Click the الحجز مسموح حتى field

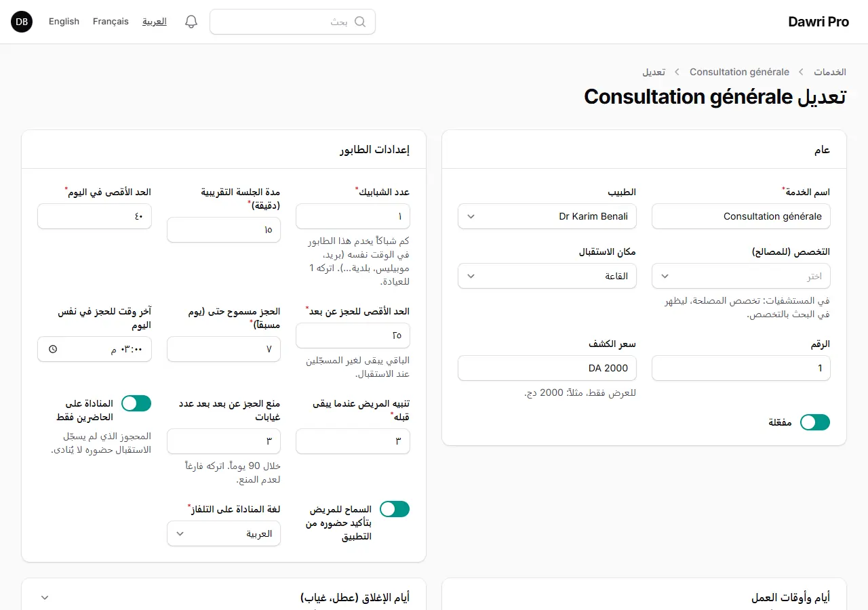coord(224,349)
